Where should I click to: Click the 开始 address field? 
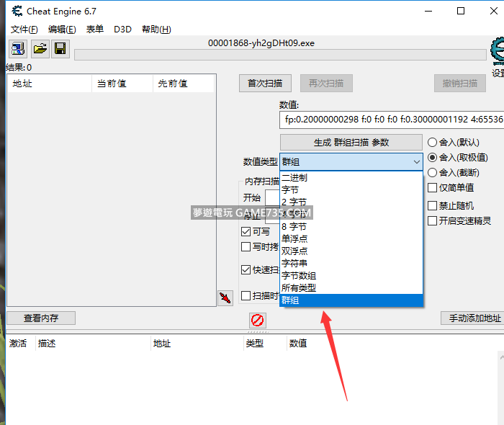272,197
